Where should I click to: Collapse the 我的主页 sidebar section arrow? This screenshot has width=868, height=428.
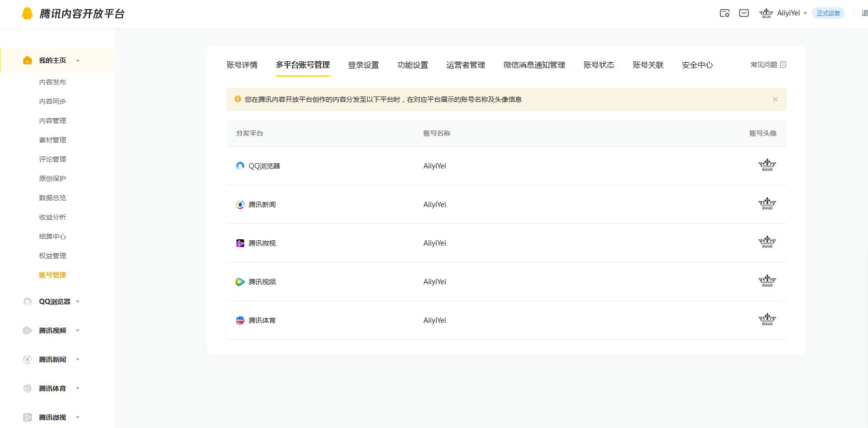[78, 61]
